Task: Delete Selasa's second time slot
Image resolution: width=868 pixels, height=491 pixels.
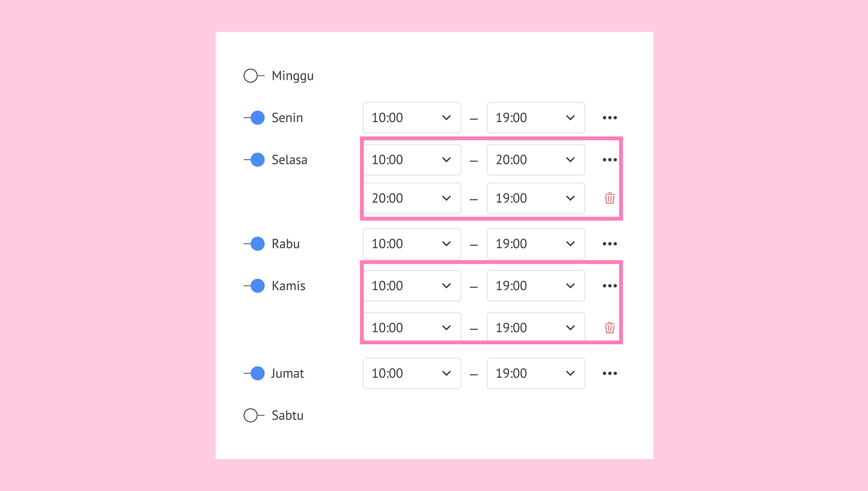Action: (x=610, y=198)
